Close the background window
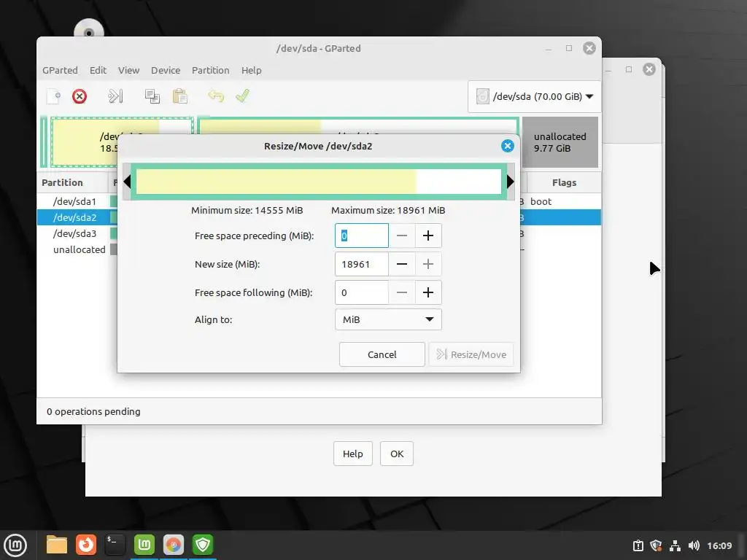The image size is (747, 560). coord(649,69)
